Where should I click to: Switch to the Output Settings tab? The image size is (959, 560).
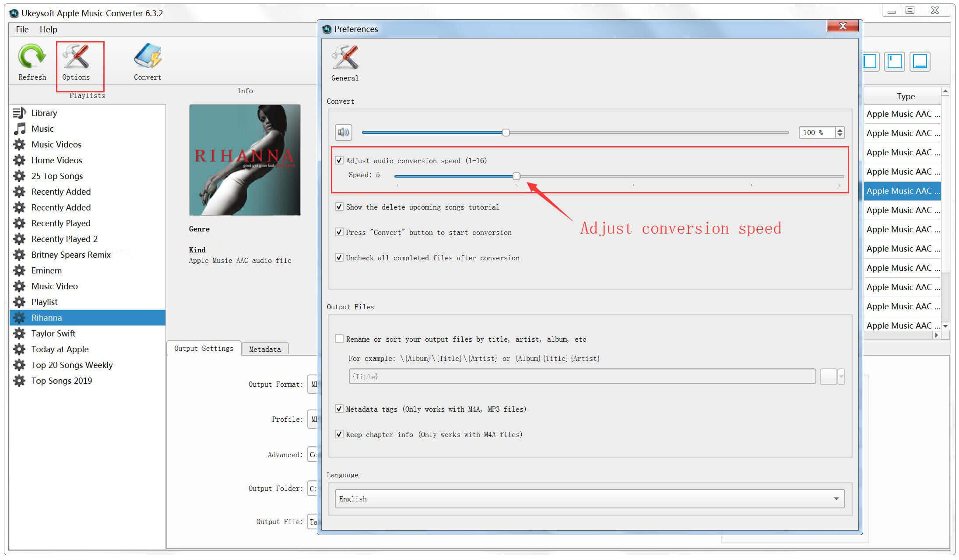203,349
